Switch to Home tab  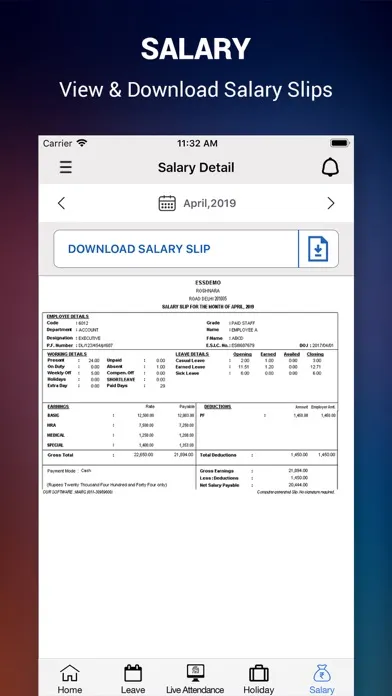pyautogui.click(x=70, y=679)
